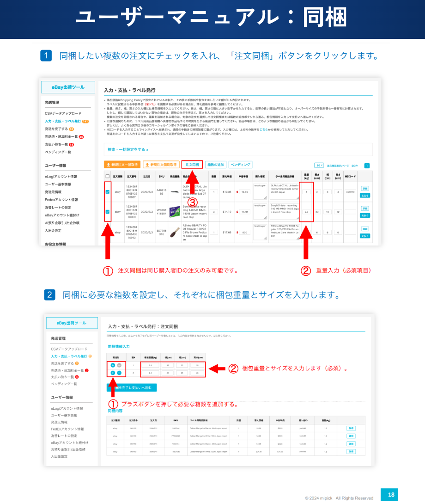425x504 pixels.
Task: Open eLogiアカウント情報 in upper screenshot sidebar
Action: [x=61, y=177]
